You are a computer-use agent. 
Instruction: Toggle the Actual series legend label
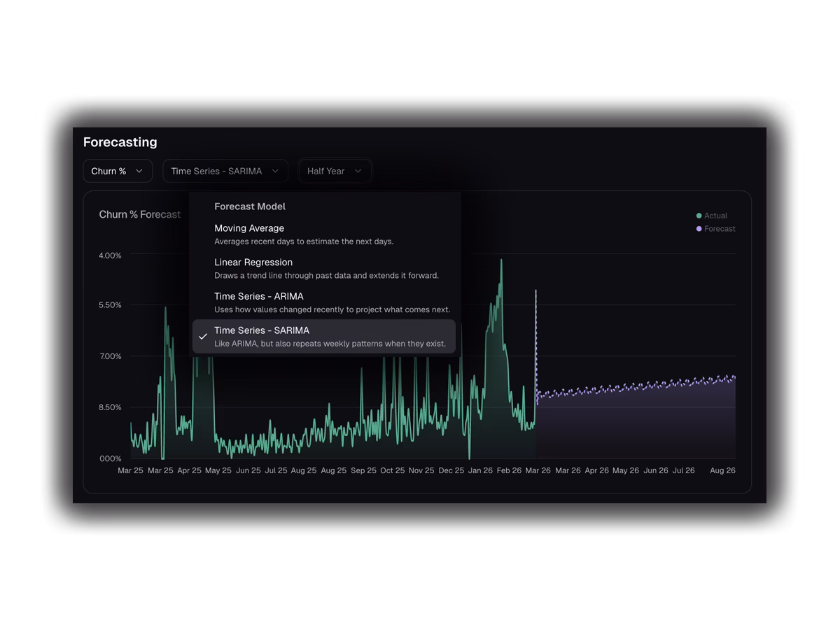pyautogui.click(x=715, y=216)
